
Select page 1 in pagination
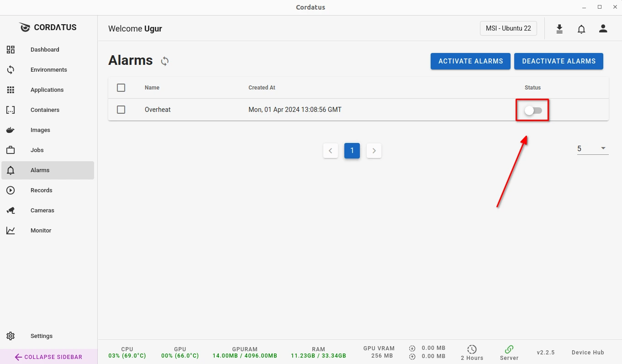pos(352,151)
